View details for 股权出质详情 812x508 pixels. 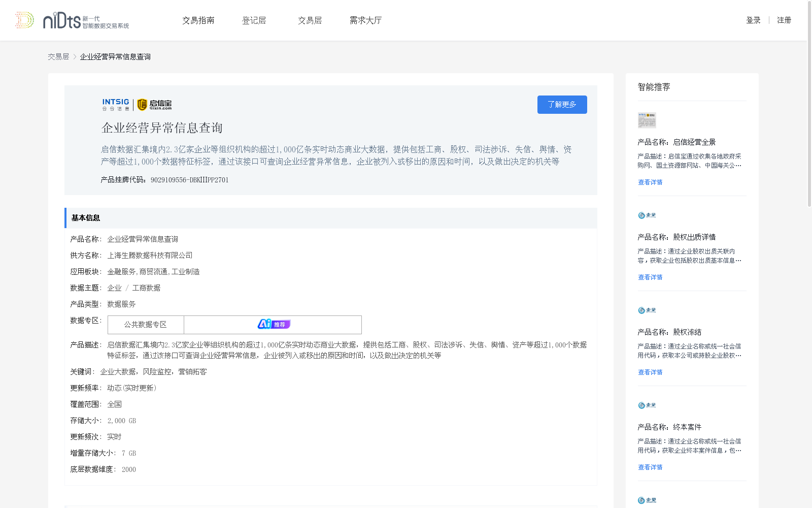pyautogui.click(x=650, y=277)
